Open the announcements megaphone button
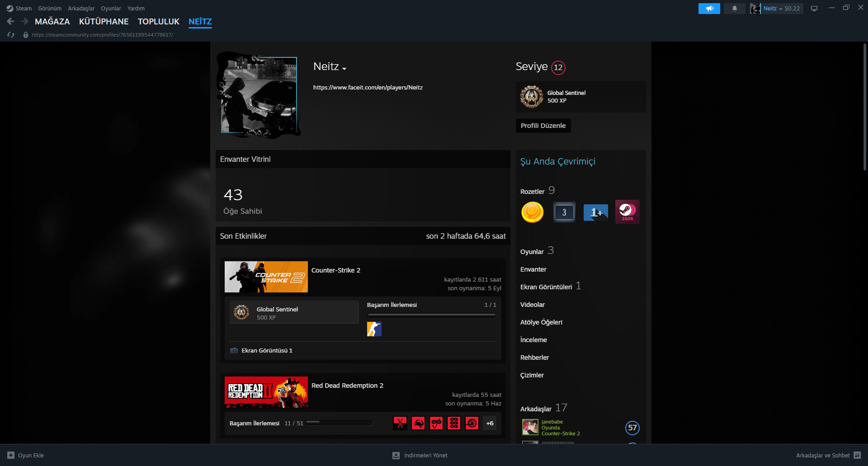Viewport: 868px width, 466px height. 709,9
